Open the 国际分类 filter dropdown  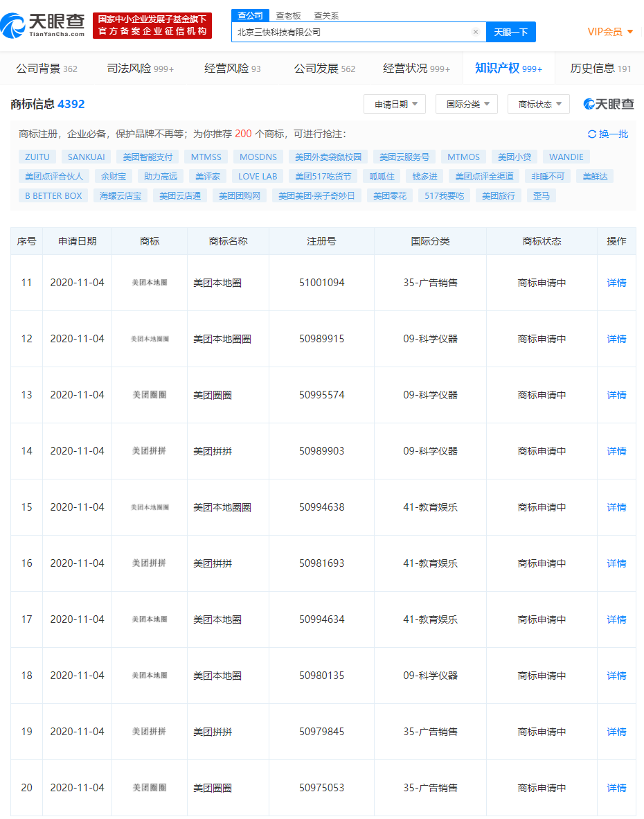(x=466, y=104)
